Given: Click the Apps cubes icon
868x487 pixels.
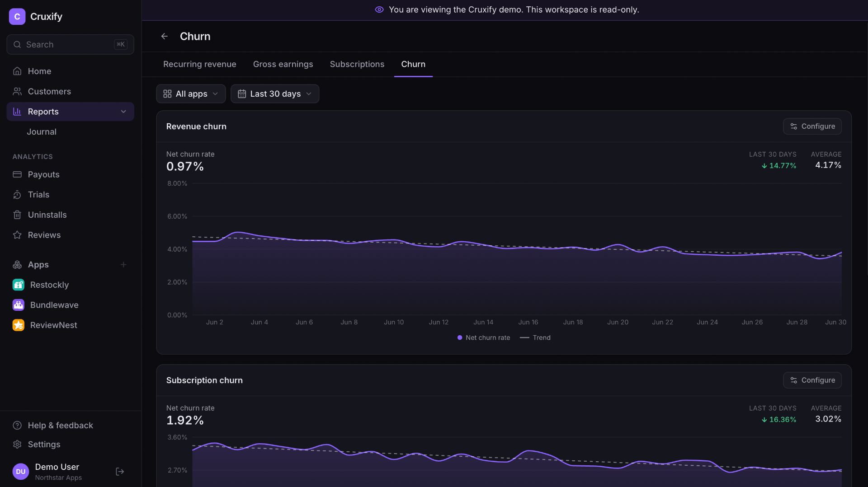Looking at the screenshot, I should (x=17, y=265).
